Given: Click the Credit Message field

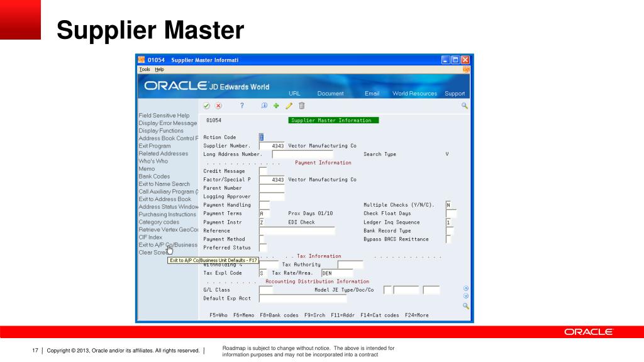Looking at the screenshot, I should tap(263, 171).
